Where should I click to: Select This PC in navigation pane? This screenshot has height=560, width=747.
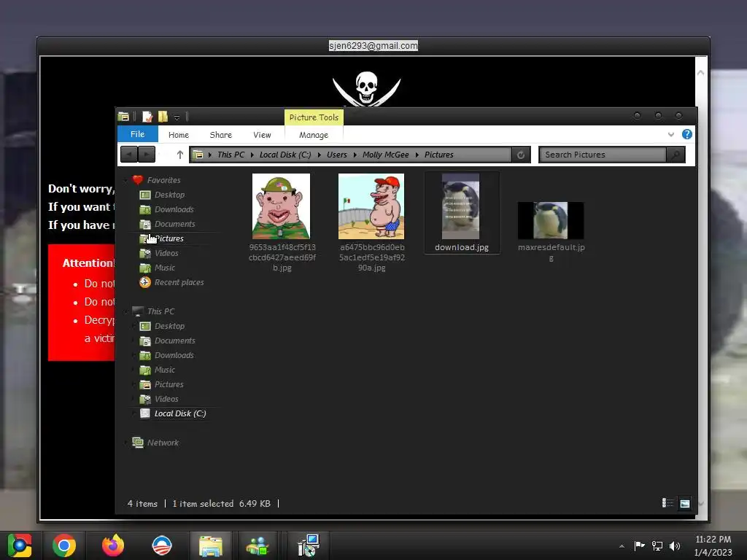tap(160, 311)
